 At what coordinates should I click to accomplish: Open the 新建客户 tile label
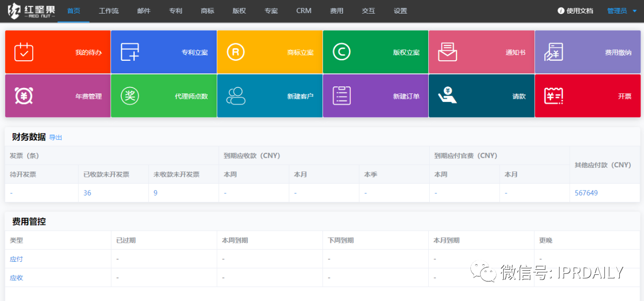coord(300,96)
